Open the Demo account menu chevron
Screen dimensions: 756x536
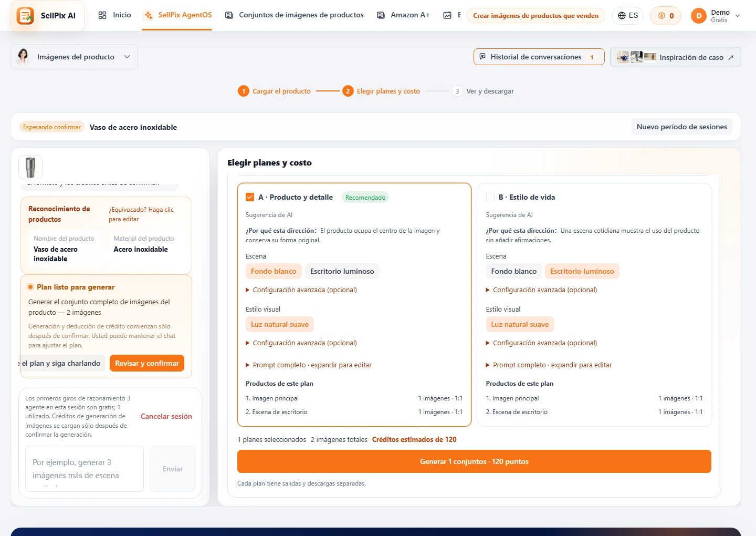point(738,16)
